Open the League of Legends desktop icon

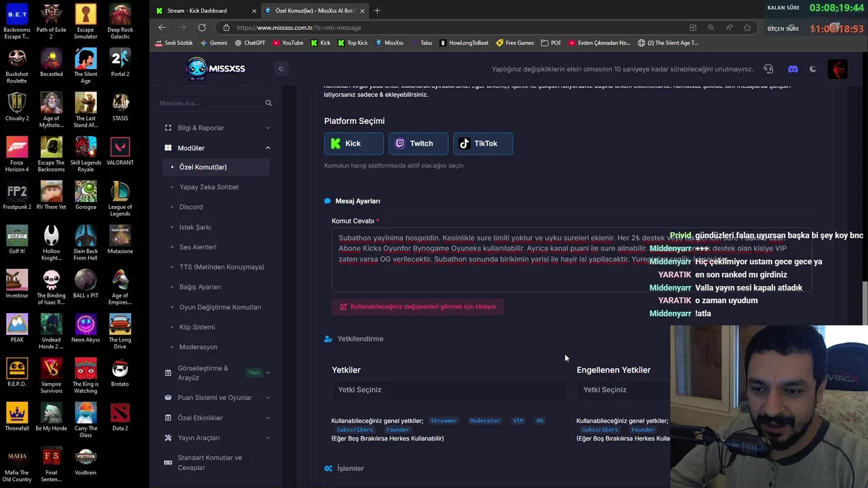(x=120, y=199)
